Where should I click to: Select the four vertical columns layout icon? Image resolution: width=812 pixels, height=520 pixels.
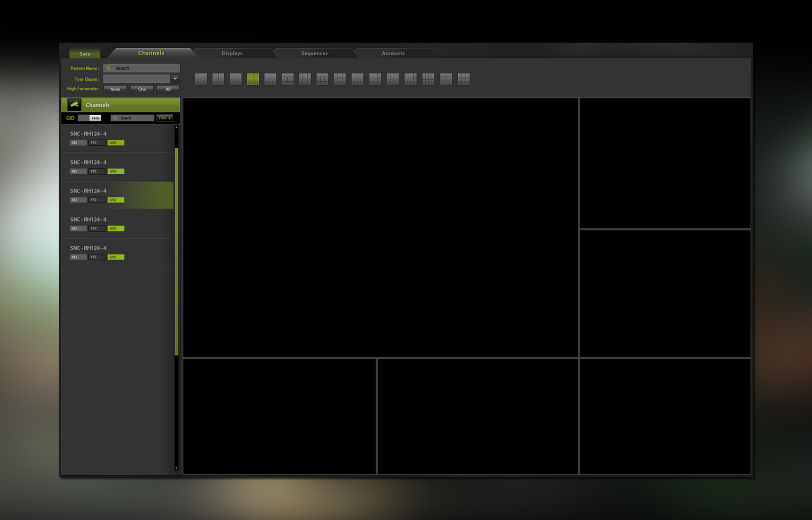[428, 79]
